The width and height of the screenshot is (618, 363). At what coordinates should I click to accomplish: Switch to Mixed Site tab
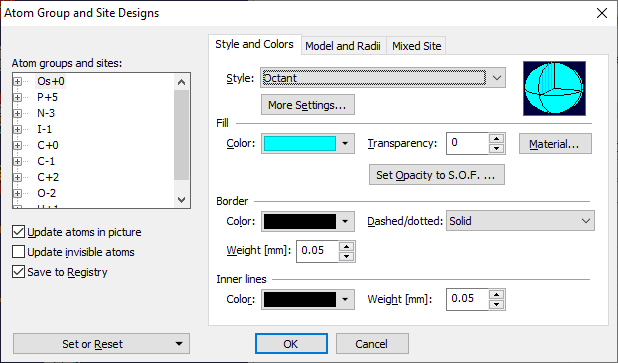click(x=416, y=46)
